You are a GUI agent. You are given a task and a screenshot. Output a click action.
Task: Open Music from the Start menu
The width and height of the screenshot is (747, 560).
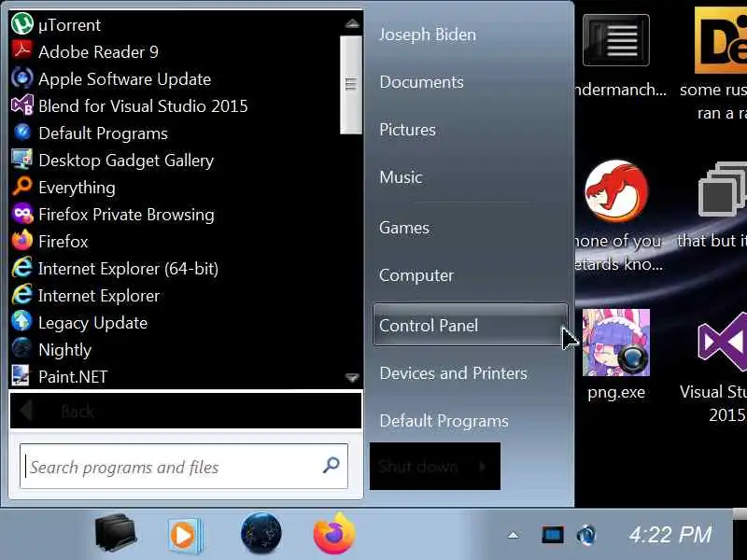401,177
